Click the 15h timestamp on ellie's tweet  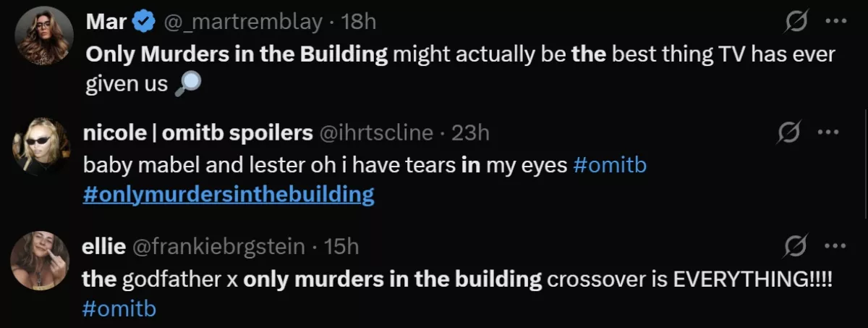tap(341, 247)
